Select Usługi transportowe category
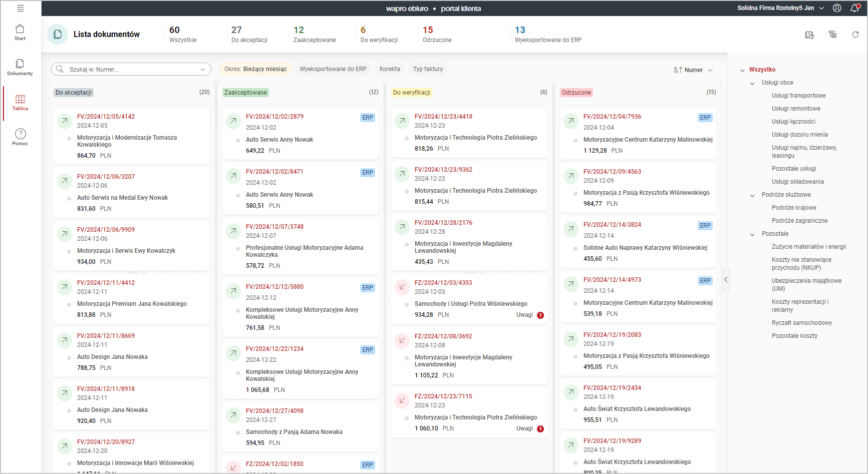Image resolution: width=868 pixels, height=474 pixels. [798, 96]
